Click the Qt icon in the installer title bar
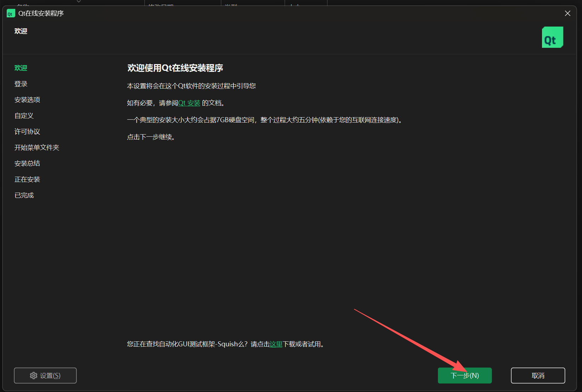Screen dimensions: 582x392 point(11,13)
